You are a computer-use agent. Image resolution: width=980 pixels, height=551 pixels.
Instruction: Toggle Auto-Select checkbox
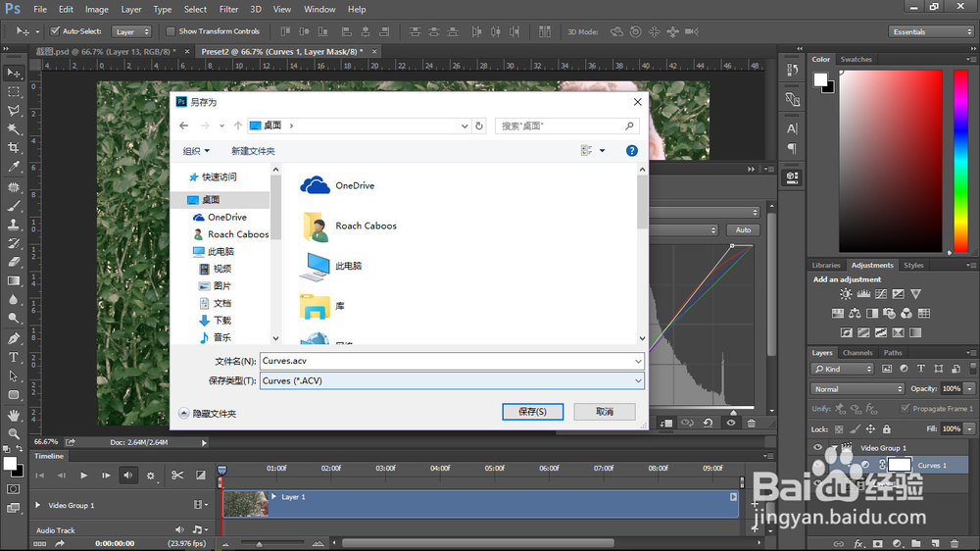[55, 30]
